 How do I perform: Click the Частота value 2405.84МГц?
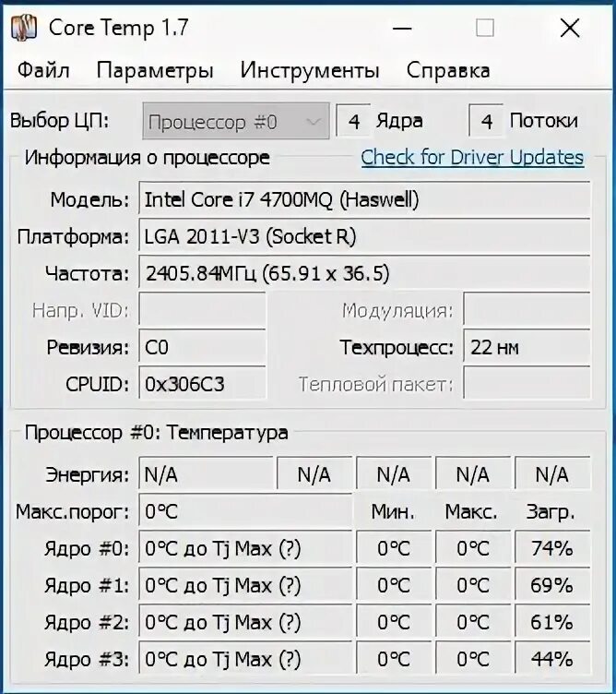click(364, 273)
